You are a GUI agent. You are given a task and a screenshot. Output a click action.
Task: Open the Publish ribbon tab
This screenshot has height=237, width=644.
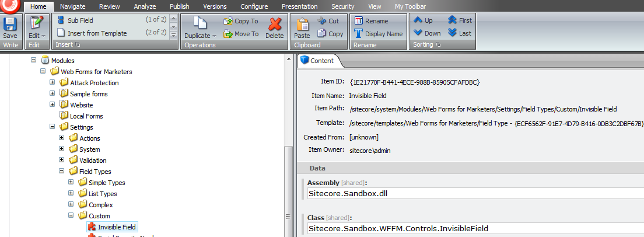click(179, 6)
